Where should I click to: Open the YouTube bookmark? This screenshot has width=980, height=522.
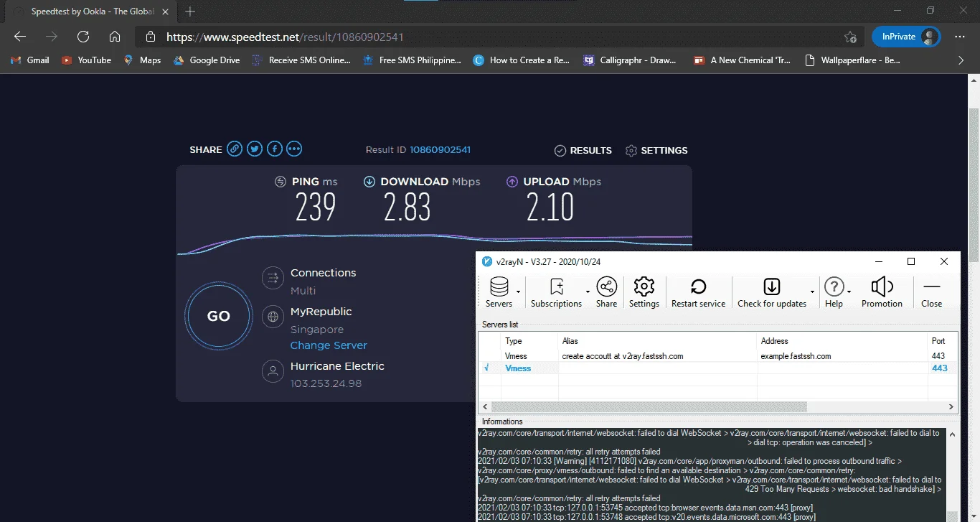click(86, 60)
